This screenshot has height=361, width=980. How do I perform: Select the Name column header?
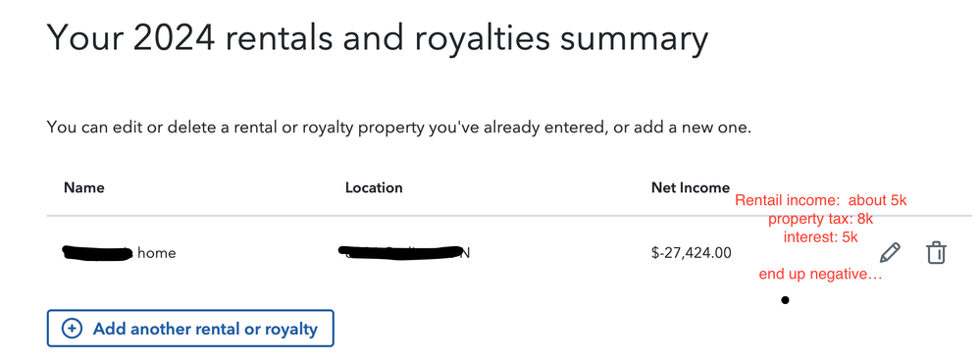(83, 187)
